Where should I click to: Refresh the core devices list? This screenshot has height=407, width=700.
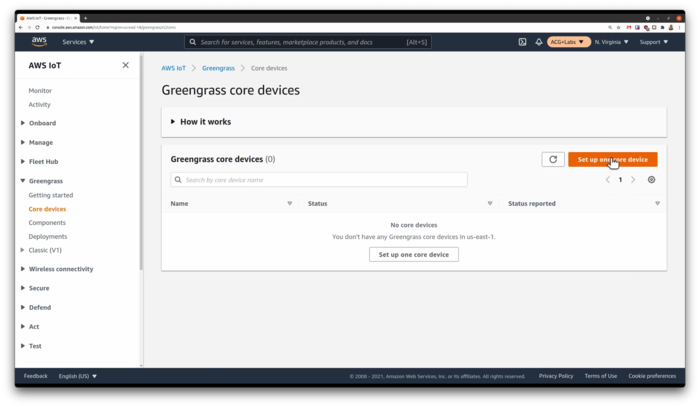point(553,159)
